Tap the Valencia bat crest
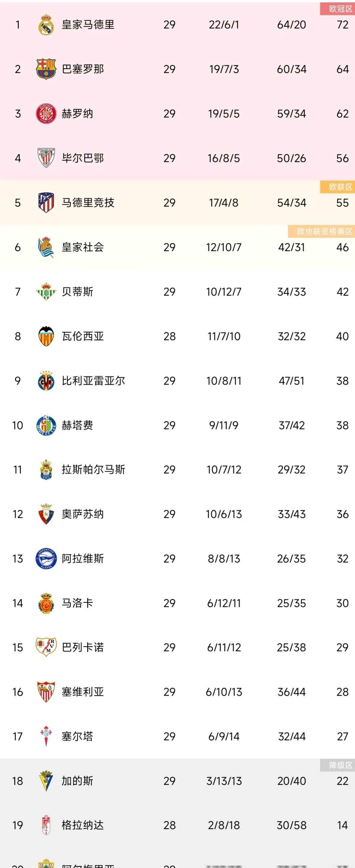 (46, 336)
